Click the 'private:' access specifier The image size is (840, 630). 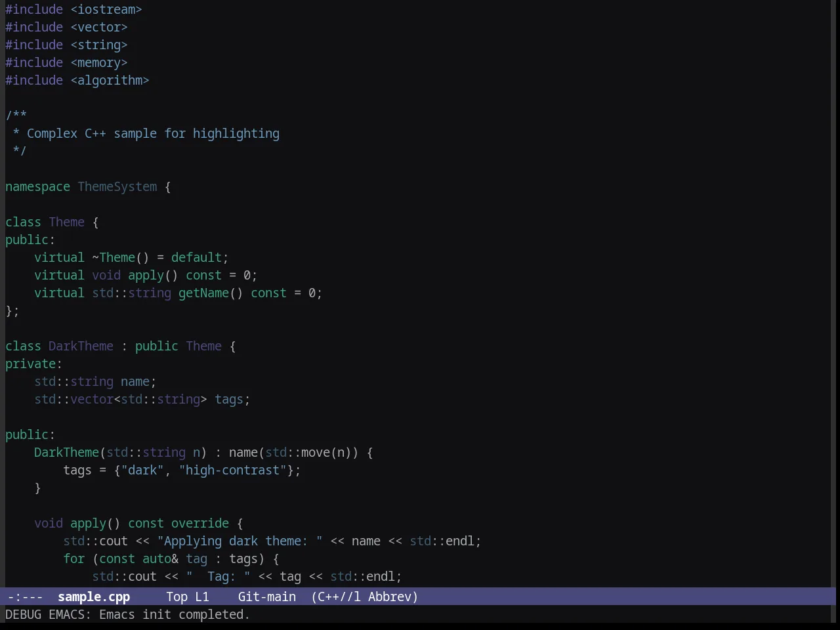tap(33, 364)
